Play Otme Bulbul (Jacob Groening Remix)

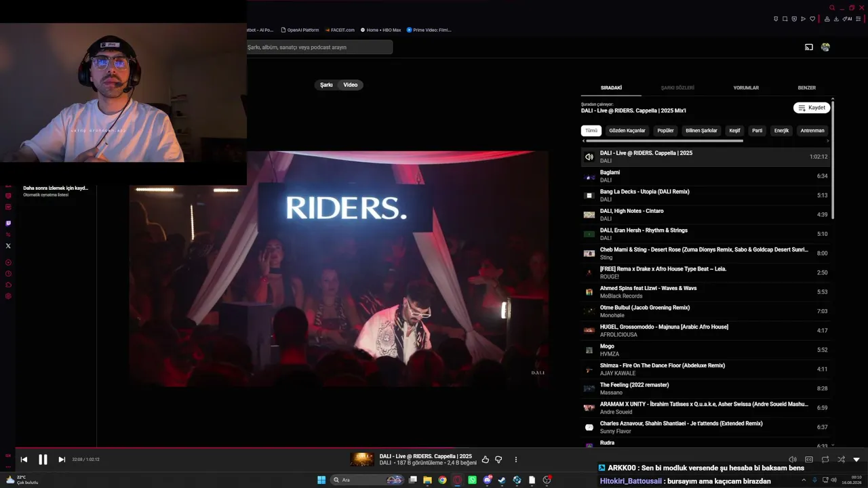tap(705, 311)
